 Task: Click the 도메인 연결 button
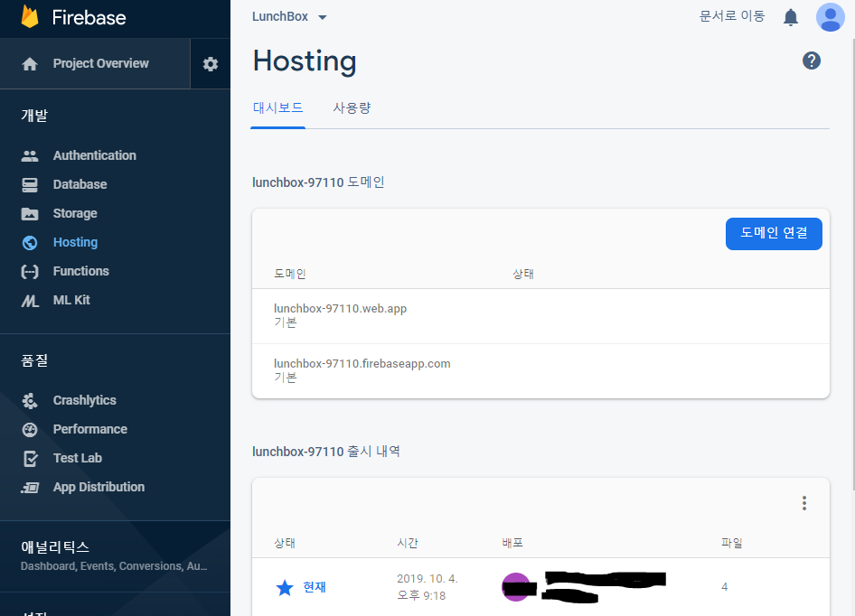(774, 234)
